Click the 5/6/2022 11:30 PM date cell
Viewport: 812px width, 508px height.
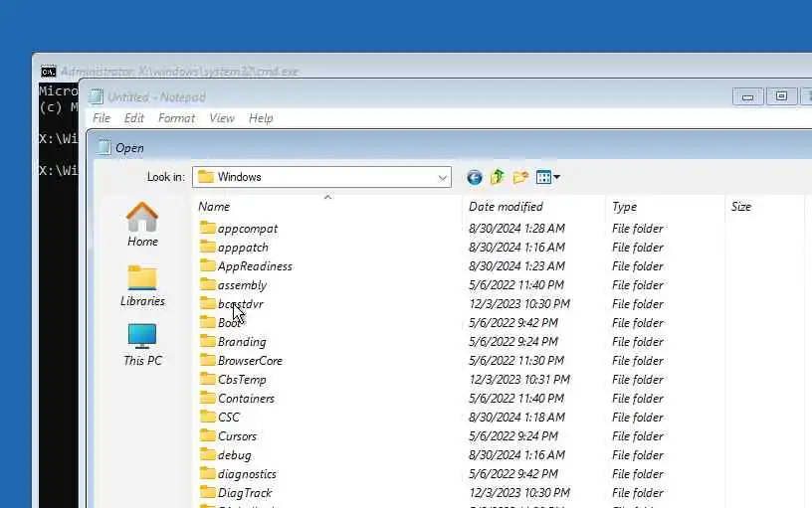(x=516, y=361)
